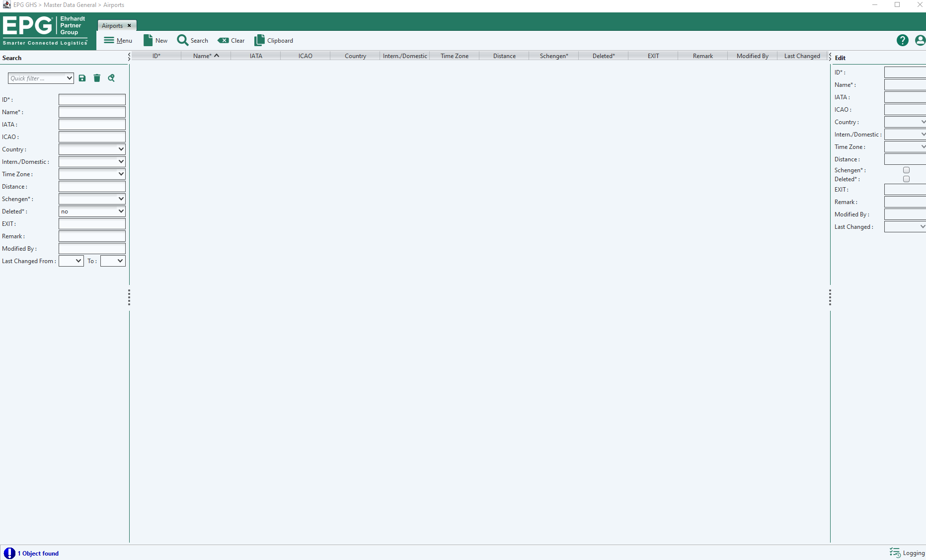Sort by ICAO column header
Screen dimensions: 926x560
coord(306,56)
